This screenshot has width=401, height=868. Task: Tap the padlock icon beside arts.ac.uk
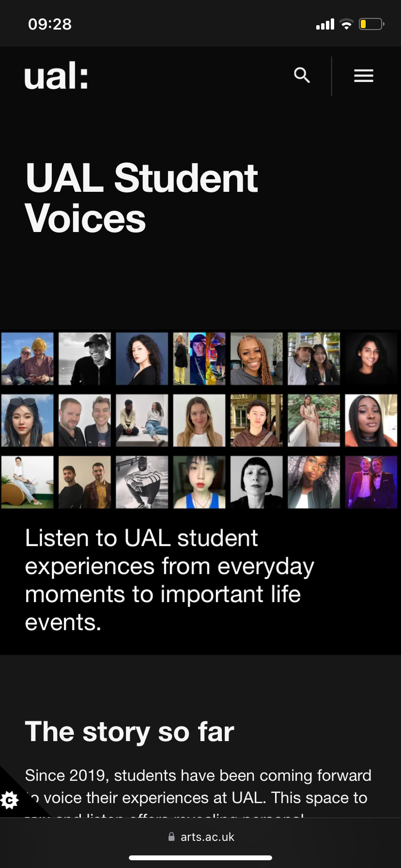pyautogui.click(x=171, y=837)
